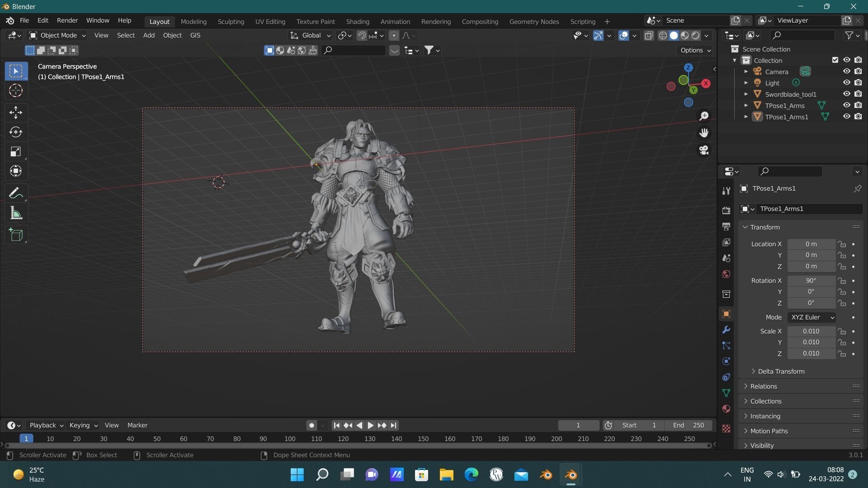Adjust the Scale X value slider
The width and height of the screenshot is (868, 488).
pyautogui.click(x=811, y=331)
